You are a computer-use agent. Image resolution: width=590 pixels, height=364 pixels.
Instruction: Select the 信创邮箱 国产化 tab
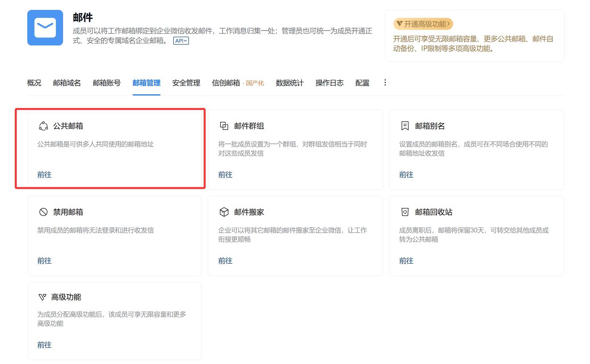(238, 83)
